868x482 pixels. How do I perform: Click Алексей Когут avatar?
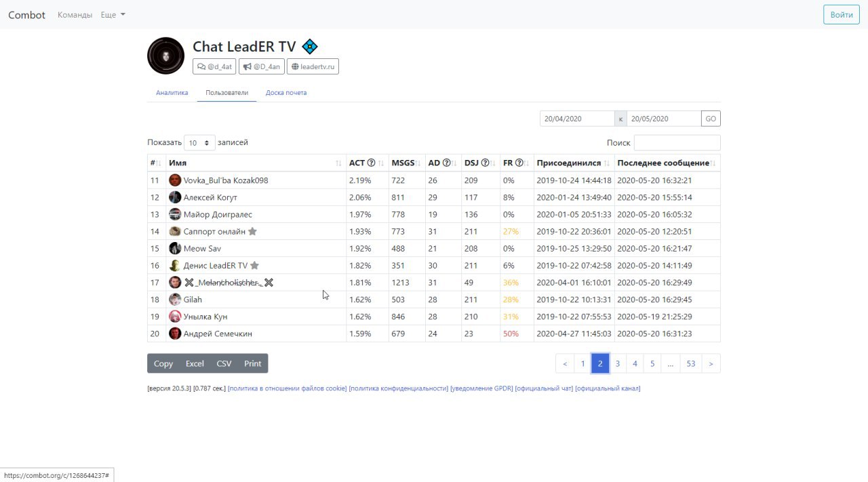175,197
